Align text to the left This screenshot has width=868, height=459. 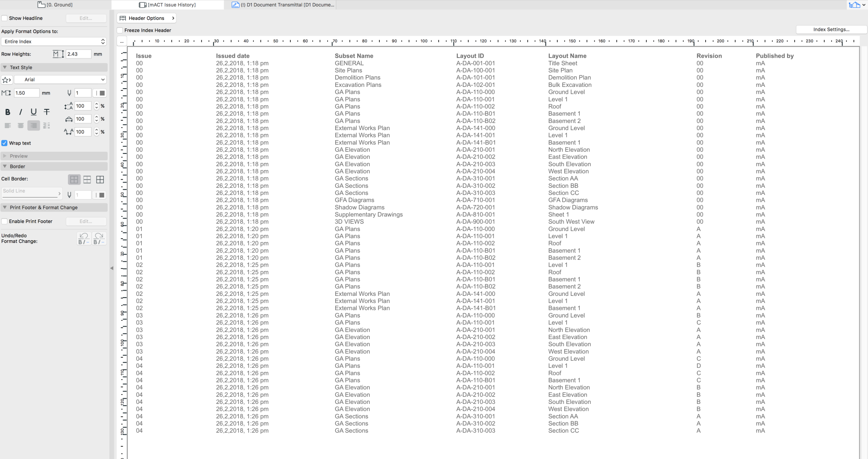pyautogui.click(x=8, y=125)
